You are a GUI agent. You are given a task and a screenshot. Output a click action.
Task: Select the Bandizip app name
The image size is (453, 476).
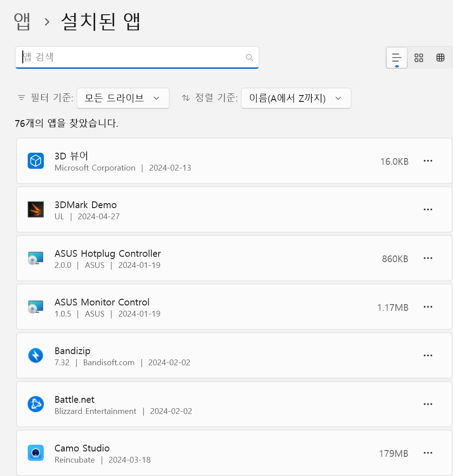72,351
